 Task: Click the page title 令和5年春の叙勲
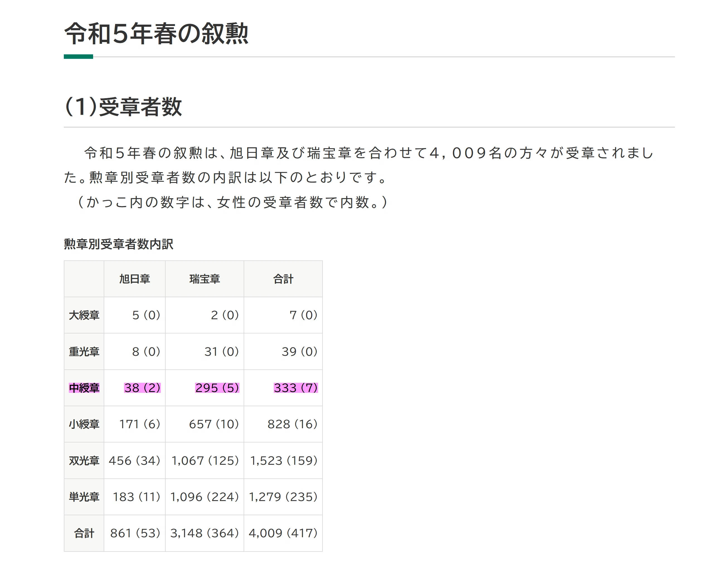tap(156, 33)
